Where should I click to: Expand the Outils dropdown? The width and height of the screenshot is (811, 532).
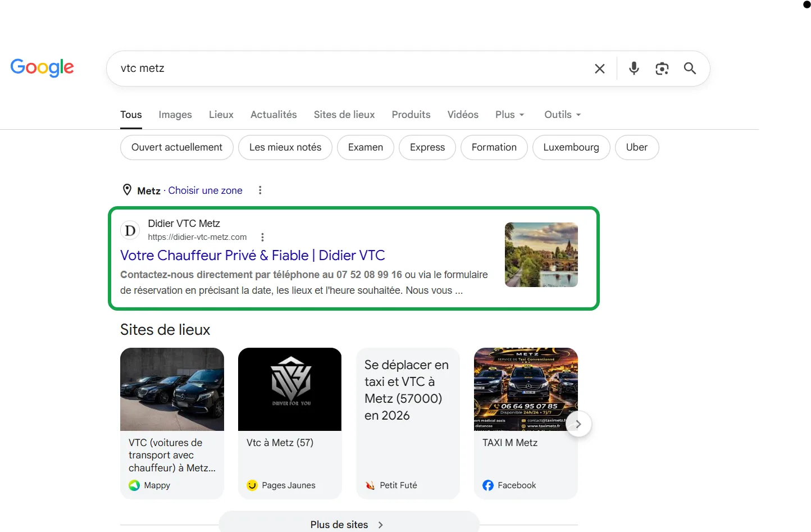(x=563, y=115)
